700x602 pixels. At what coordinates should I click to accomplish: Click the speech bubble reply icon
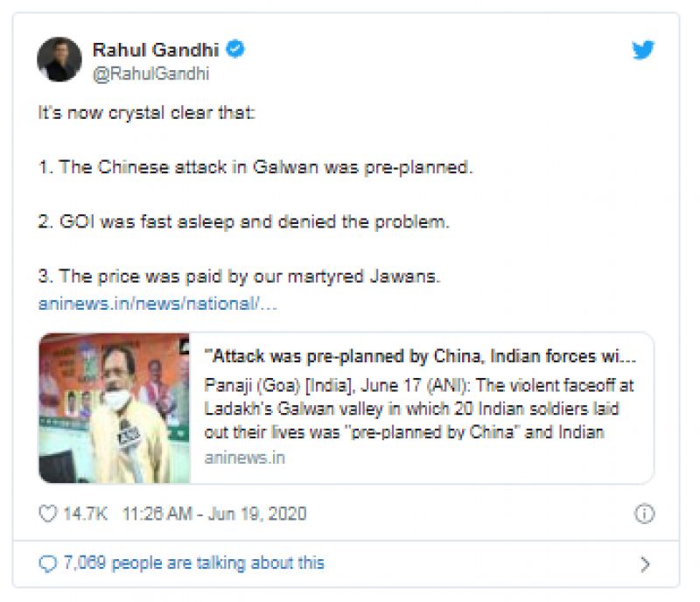[x=48, y=563]
